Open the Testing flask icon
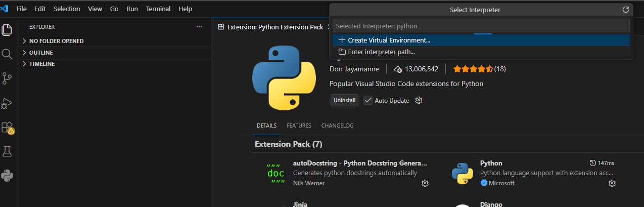This screenshot has width=644, height=207. coord(7,151)
